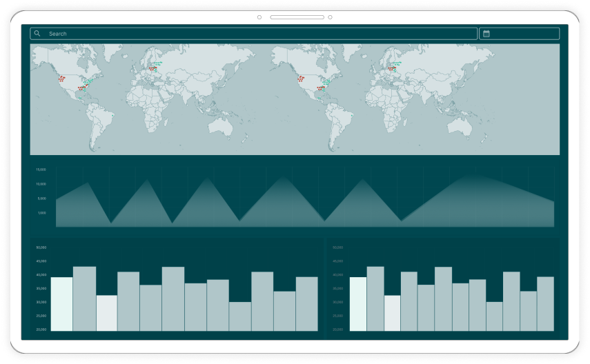The width and height of the screenshot is (590, 364).
Task: Click Australia on the left world map
Action: coord(222,125)
